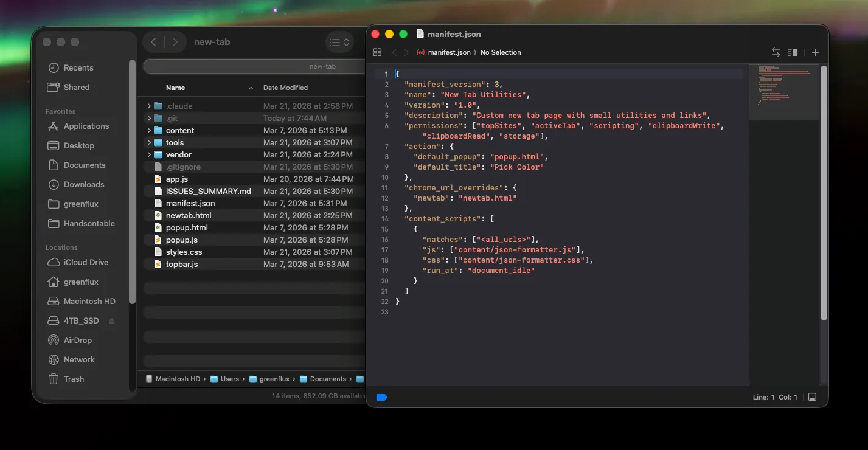Open the list view options dropdown in Finder toolbar
The width and height of the screenshot is (868, 450).
pos(339,42)
